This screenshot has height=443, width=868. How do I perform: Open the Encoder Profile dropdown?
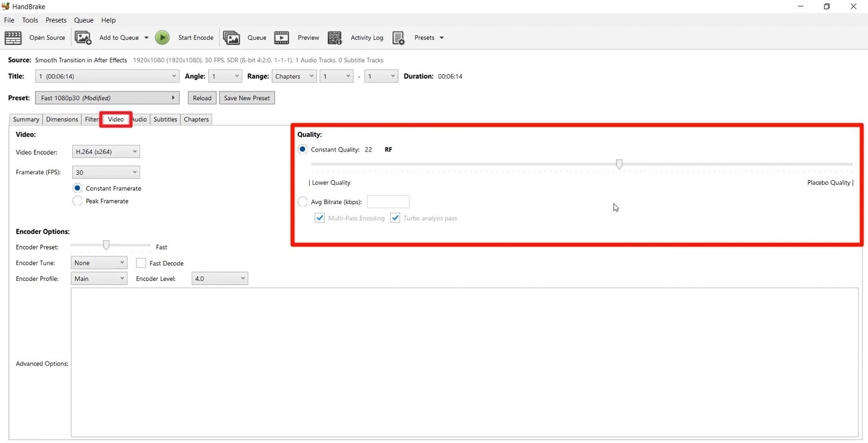pos(99,278)
